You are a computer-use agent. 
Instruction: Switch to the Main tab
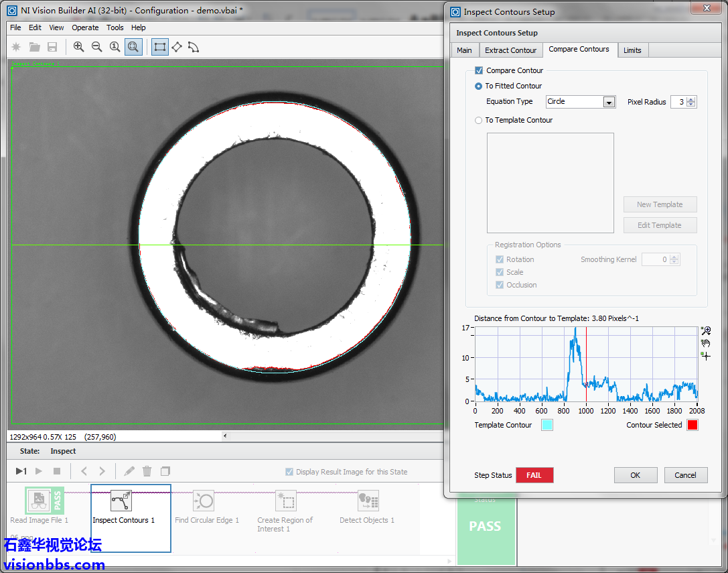tap(464, 50)
